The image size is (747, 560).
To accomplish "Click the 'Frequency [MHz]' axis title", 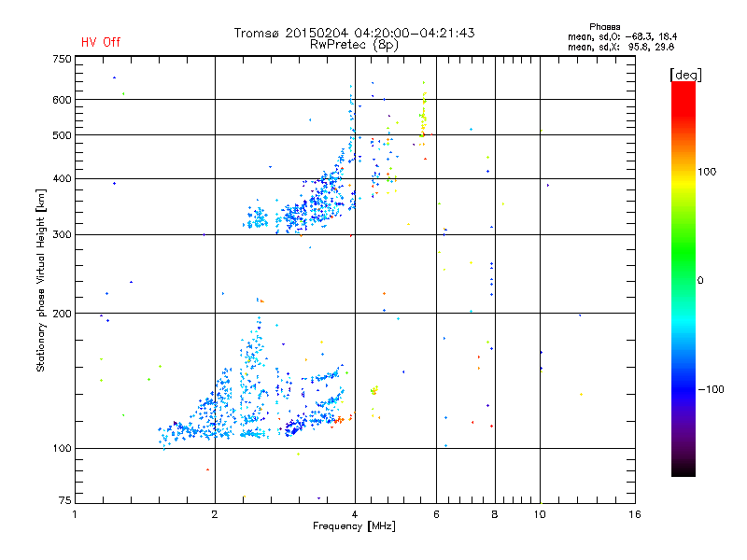I will 354,526.
